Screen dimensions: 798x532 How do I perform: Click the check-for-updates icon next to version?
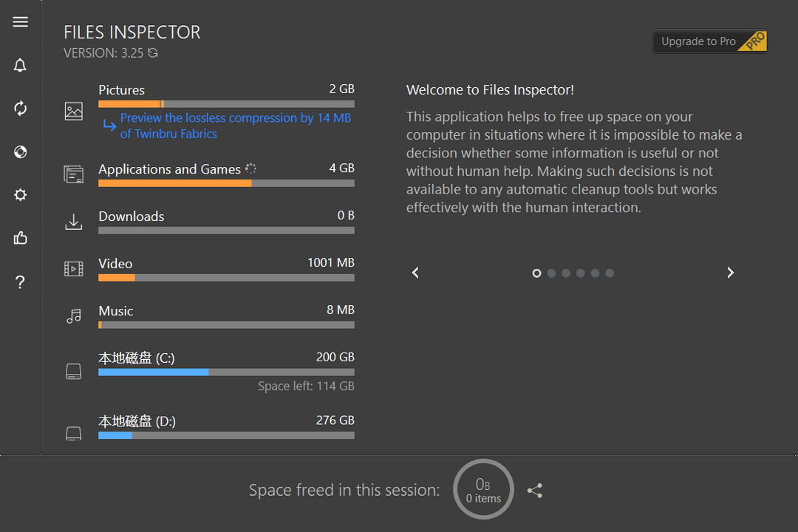tap(153, 53)
